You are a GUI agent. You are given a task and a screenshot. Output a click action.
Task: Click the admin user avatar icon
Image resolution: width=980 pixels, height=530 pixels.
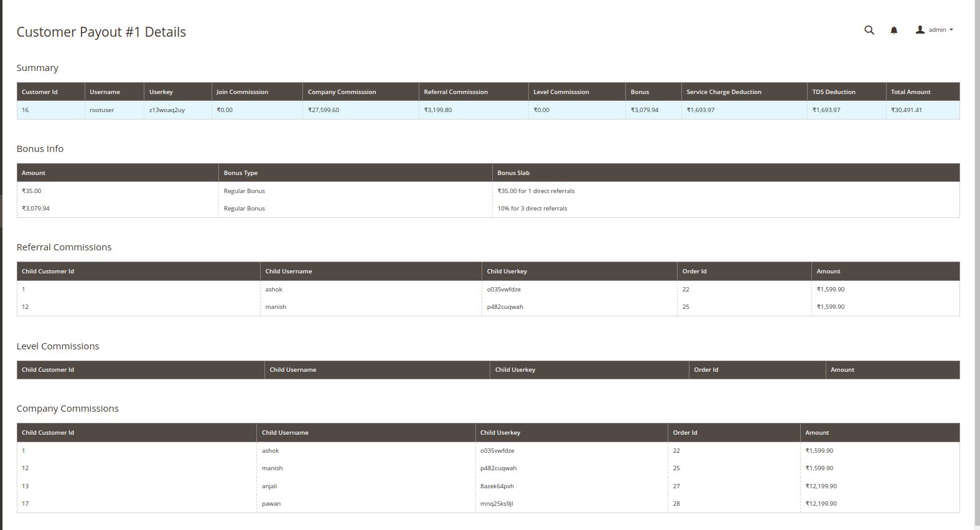click(920, 30)
